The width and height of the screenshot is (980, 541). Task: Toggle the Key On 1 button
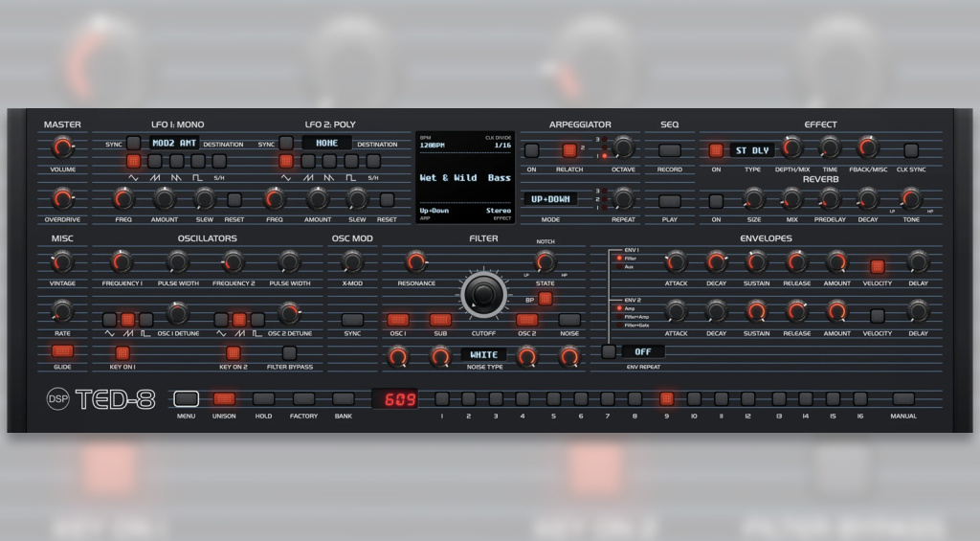[122, 352]
